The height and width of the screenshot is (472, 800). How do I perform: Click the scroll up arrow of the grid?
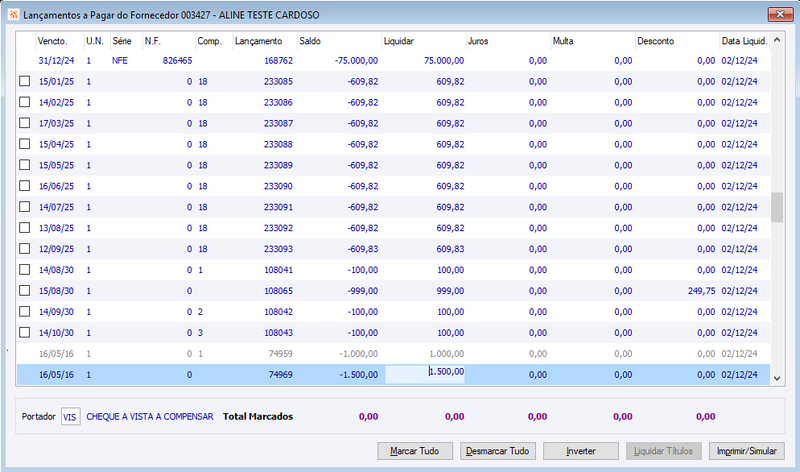tap(777, 40)
